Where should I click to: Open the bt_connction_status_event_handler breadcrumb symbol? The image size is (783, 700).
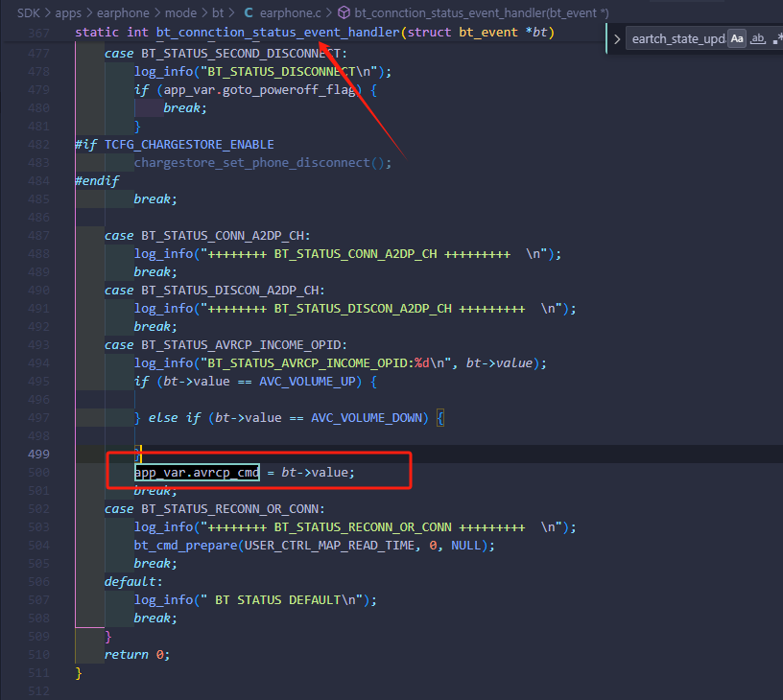coord(482,13)
